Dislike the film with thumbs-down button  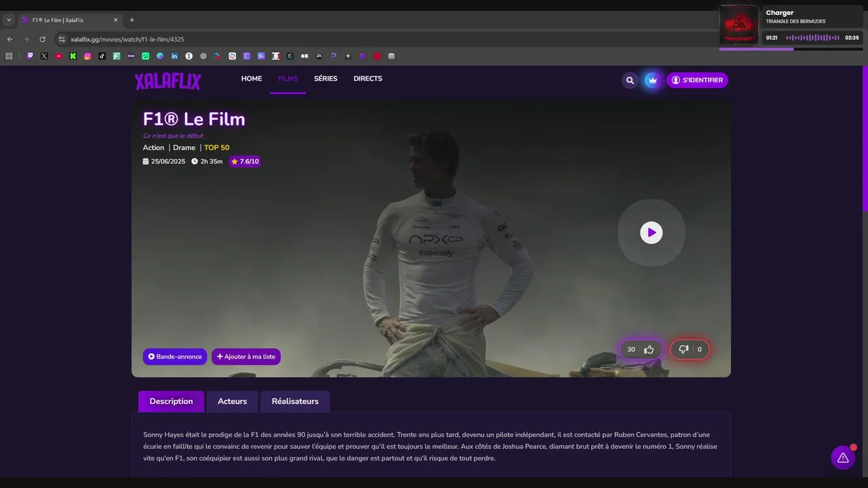(690, 350)
